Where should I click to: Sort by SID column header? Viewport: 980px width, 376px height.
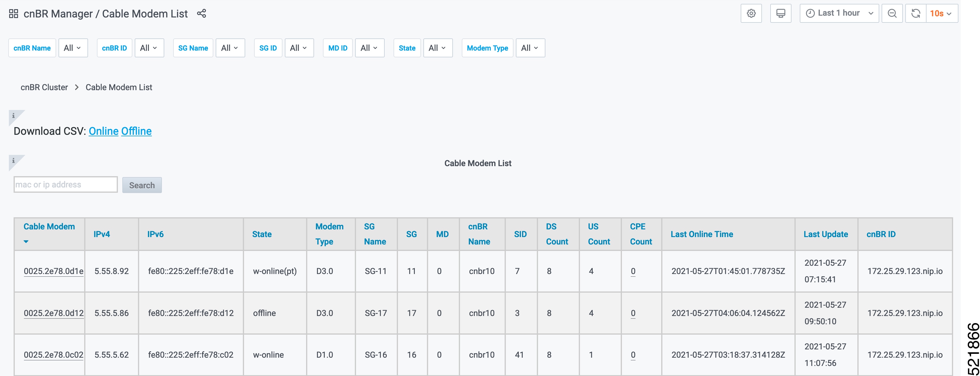521,234
